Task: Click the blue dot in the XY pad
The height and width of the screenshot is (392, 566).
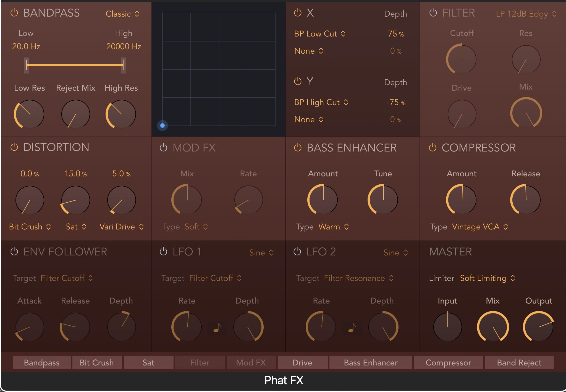Action: pos(163,126)
